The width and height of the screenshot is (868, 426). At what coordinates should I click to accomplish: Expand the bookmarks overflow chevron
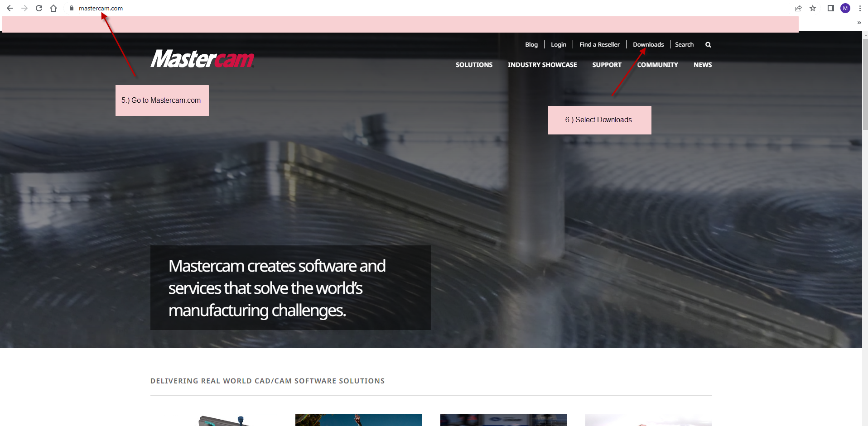coord(859,23)
